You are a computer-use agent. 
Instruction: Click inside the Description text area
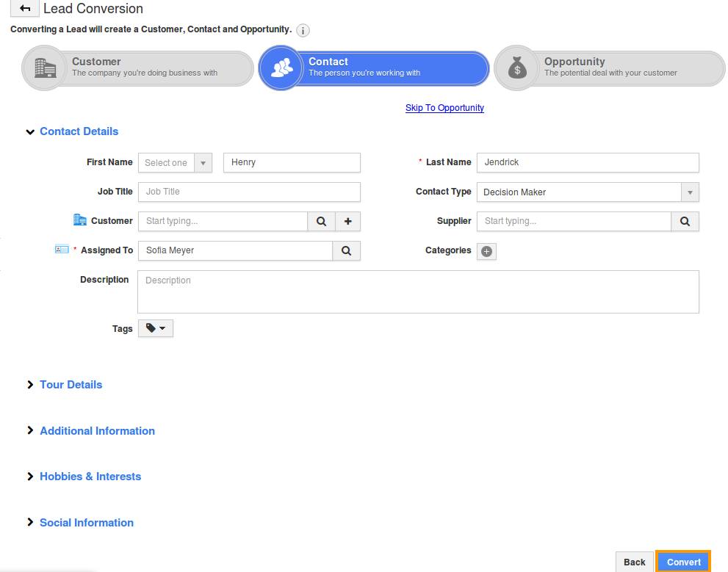(418, 292)
